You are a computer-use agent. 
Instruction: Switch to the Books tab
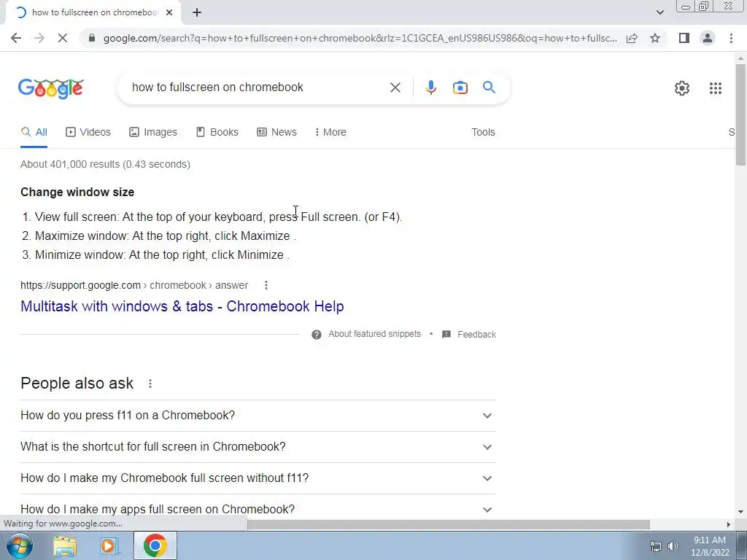click(217, 132)
